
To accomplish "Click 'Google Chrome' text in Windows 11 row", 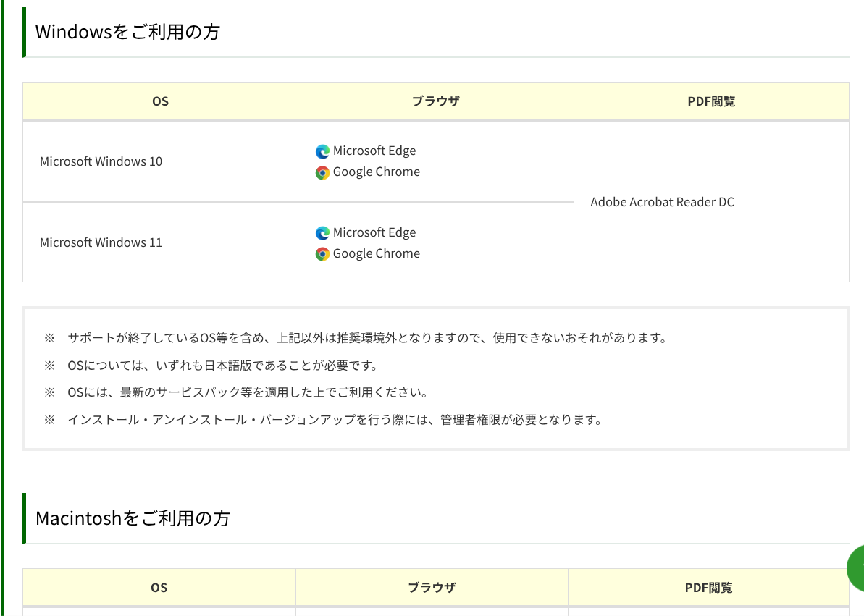I will coord(377,253).
